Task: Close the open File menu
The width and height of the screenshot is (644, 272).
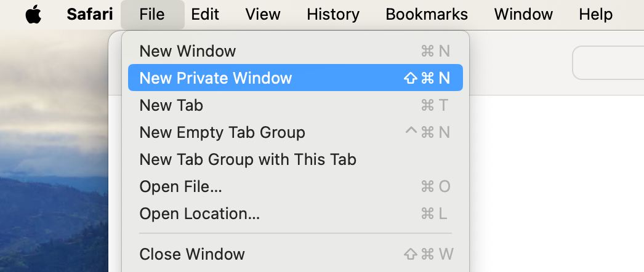Action: coord(152,15)
